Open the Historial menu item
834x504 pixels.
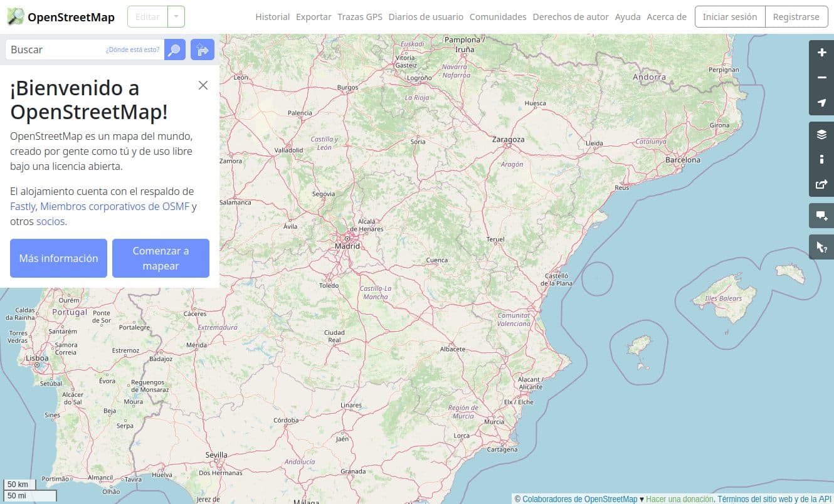pyautogui.click(x=273, y=17)
